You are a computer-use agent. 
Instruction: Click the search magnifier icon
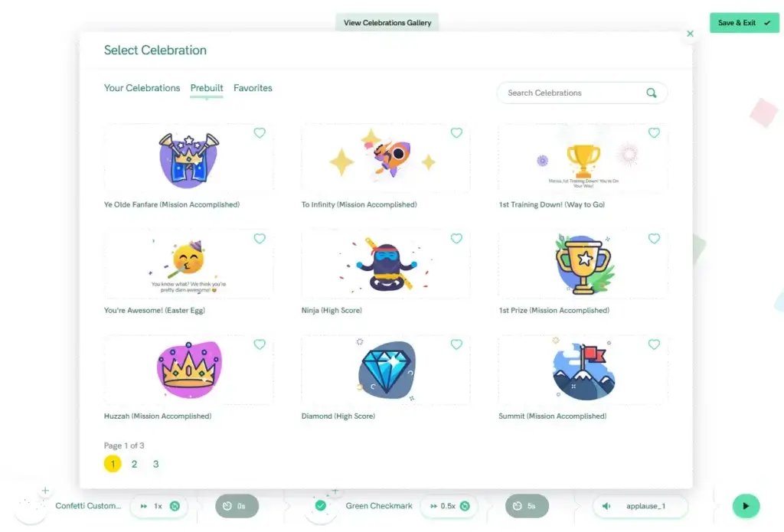[651, 93]
